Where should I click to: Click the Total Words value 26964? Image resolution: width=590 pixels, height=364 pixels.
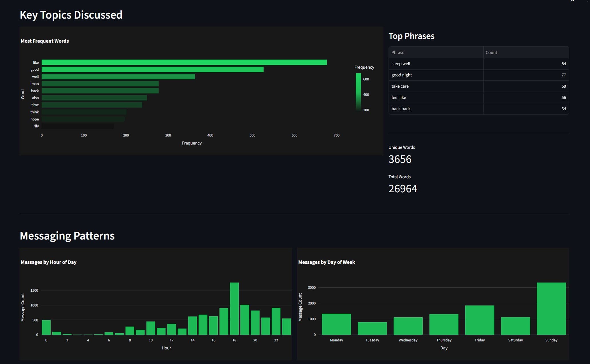pos(403,189)
